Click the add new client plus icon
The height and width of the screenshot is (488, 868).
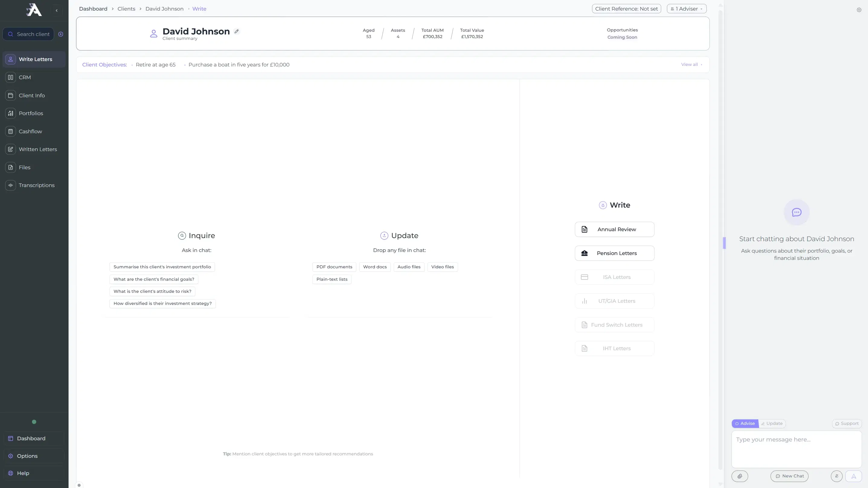(61, 34)
